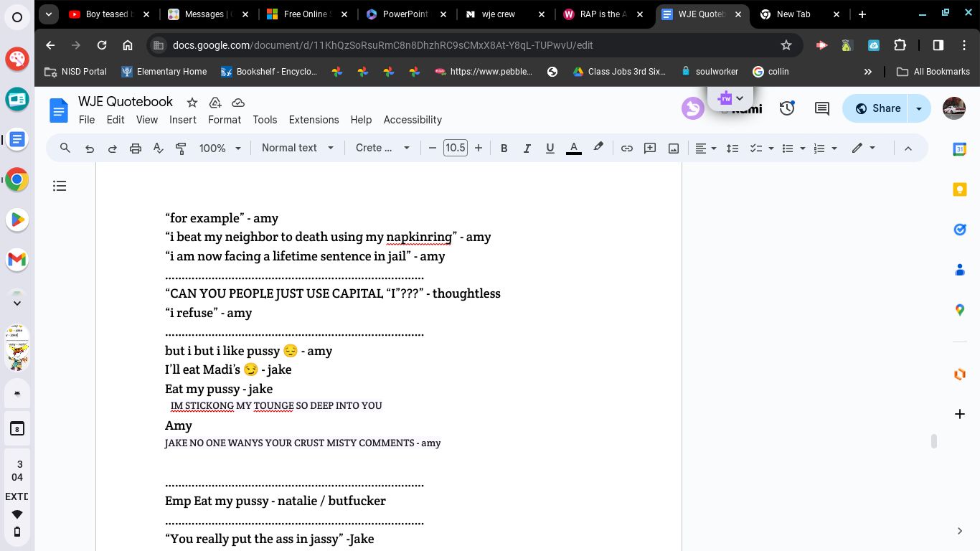Select the Paint format tool

181,149
